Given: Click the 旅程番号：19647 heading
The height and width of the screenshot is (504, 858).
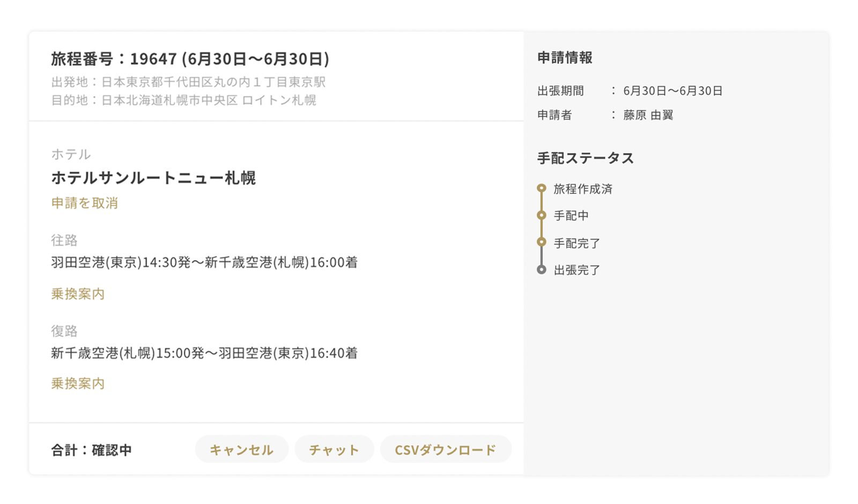Looking at the screenshot, I should point(190,59).
